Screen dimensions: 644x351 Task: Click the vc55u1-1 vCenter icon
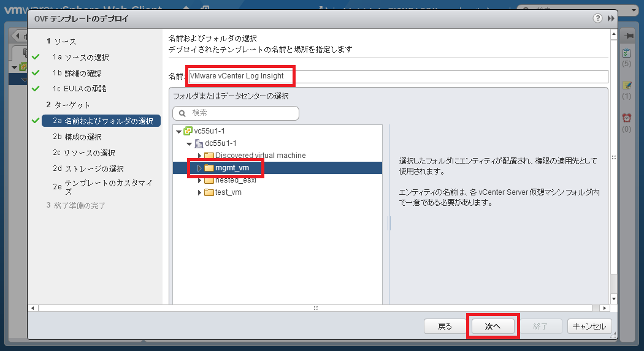188,131
